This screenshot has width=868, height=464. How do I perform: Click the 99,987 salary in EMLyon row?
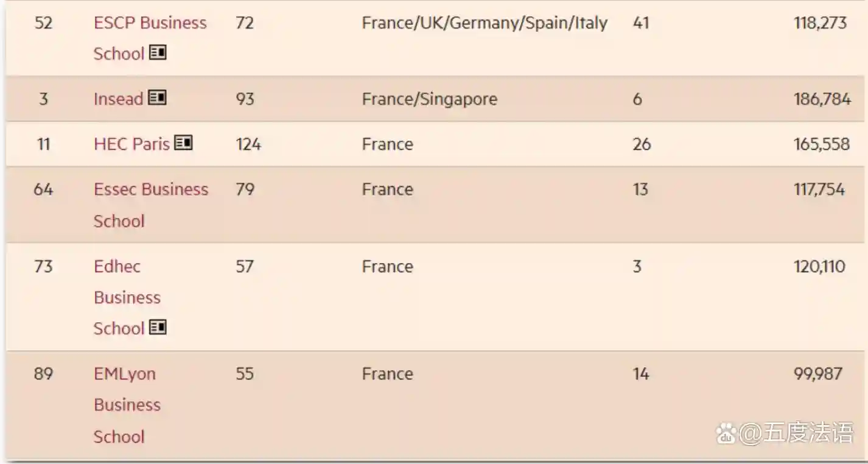click(x=817, y=373)
